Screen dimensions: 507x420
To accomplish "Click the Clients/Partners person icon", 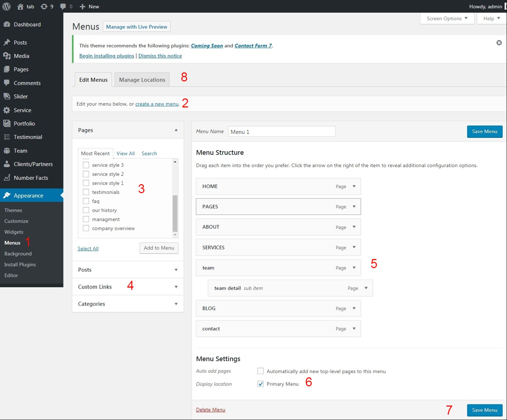I will tap(7, 164).
